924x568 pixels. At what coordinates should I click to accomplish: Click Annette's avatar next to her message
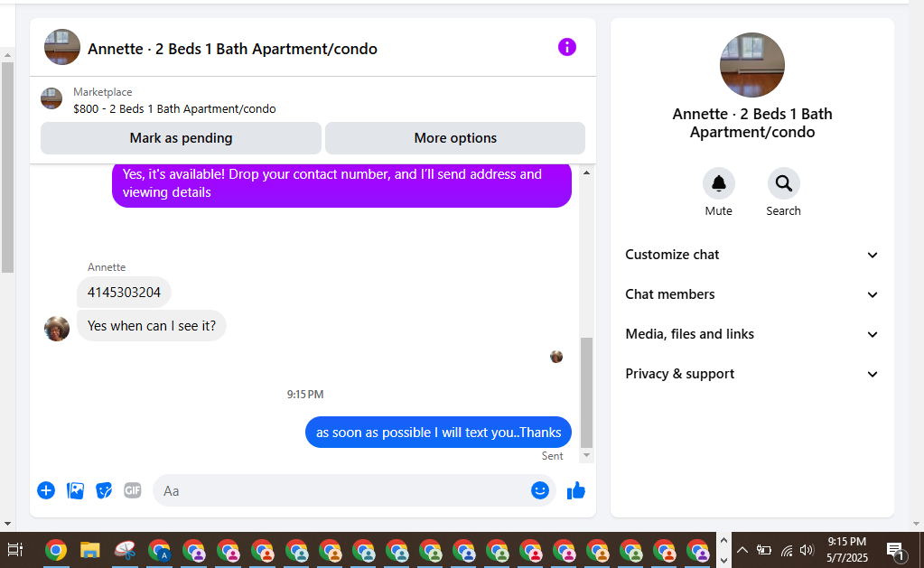[x=57, y=328]
